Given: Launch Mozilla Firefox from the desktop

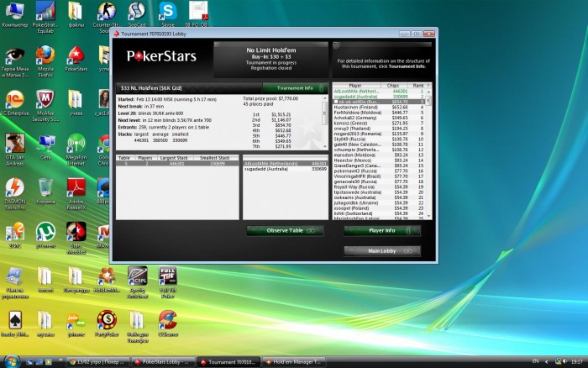Looking at the screenshot, I should [45, 61].
